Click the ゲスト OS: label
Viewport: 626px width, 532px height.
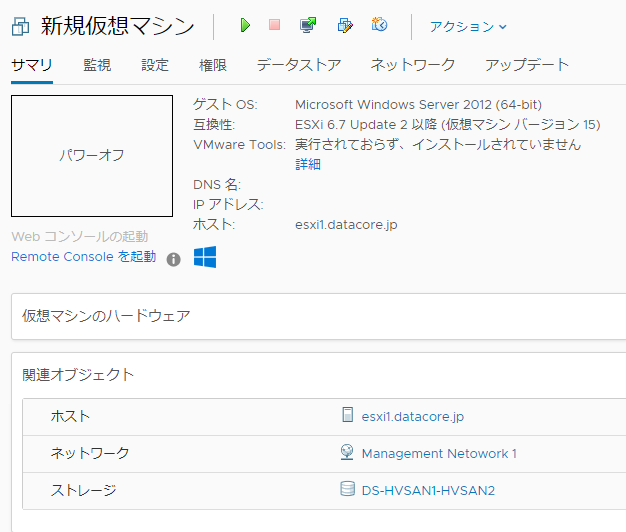pyautogui.click(x=225, y=105)
